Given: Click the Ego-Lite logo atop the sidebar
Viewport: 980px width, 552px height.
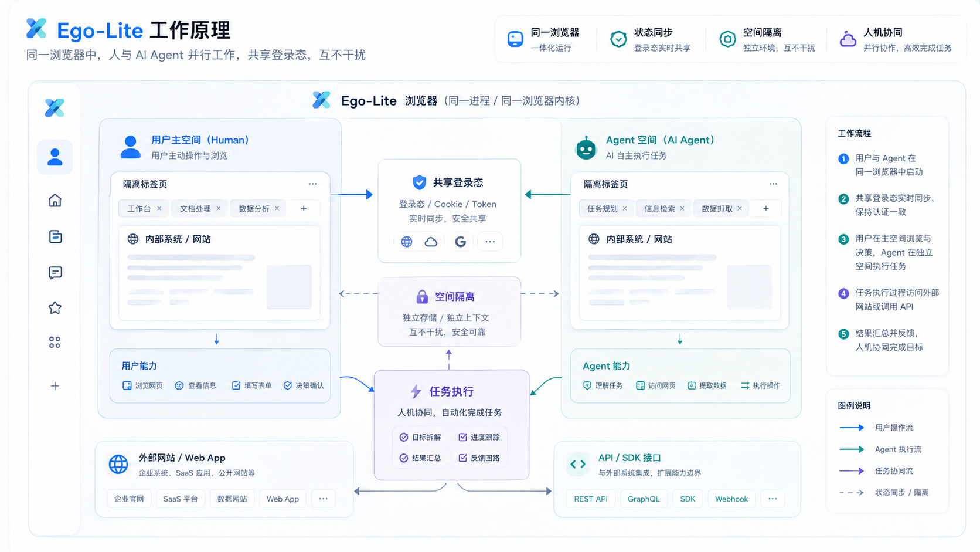Looking at the screenshot, I should coord(55,108).
